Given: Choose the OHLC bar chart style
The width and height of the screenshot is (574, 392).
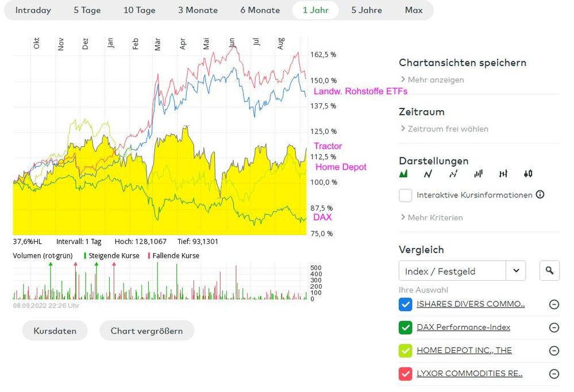Looking at the screenshot, I should point(503,173).
